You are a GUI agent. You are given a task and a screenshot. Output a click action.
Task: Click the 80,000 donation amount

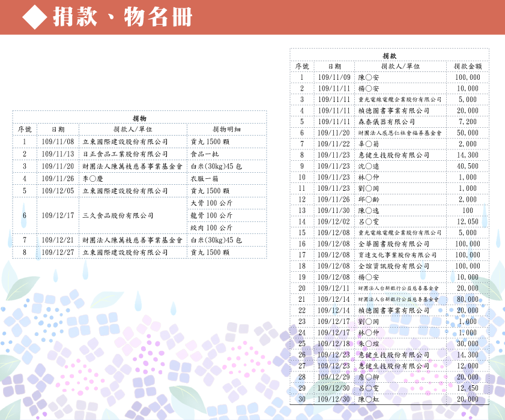point(467,299)
